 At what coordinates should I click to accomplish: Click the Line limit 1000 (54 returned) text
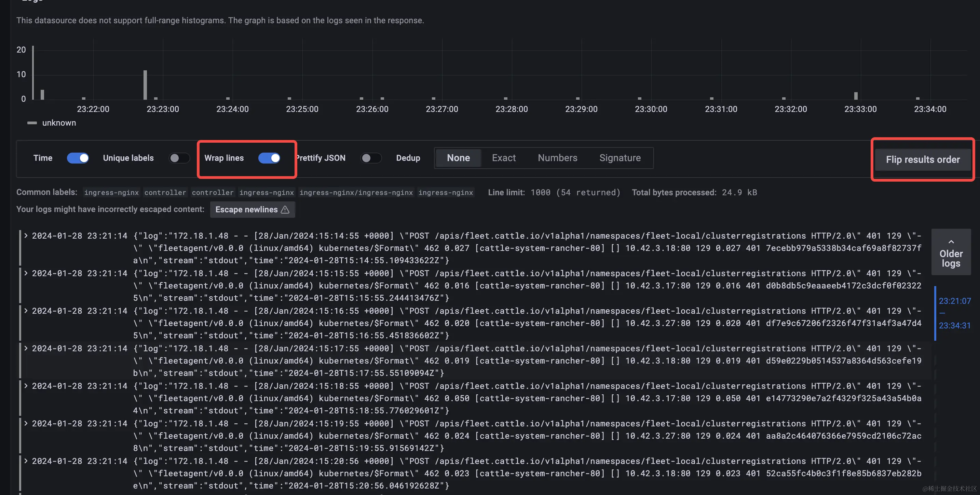pos(554,193)
